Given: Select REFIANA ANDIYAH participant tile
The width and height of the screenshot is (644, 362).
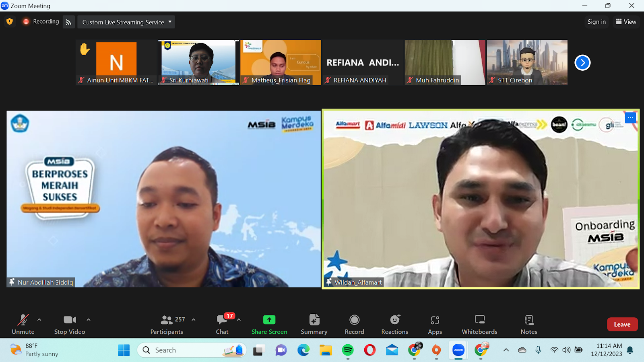Looking at the screenshot, I should coord(363,62).
